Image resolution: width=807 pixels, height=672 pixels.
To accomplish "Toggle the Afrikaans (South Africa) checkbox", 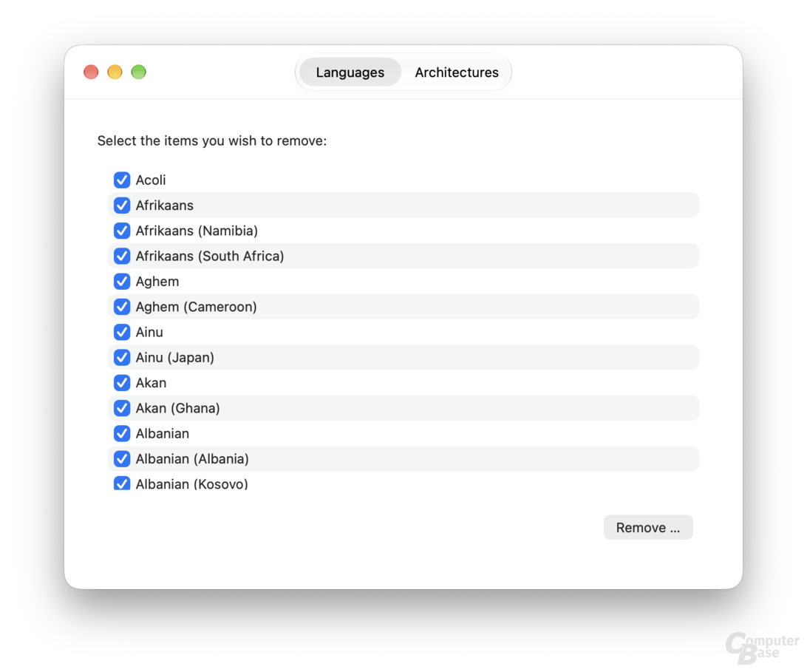I will [122, 256].
